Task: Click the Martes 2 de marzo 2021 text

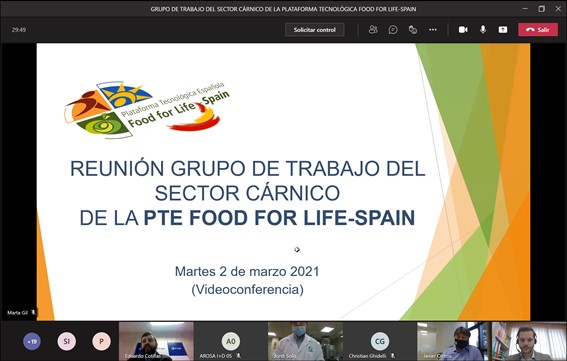Action: [247, 271]
